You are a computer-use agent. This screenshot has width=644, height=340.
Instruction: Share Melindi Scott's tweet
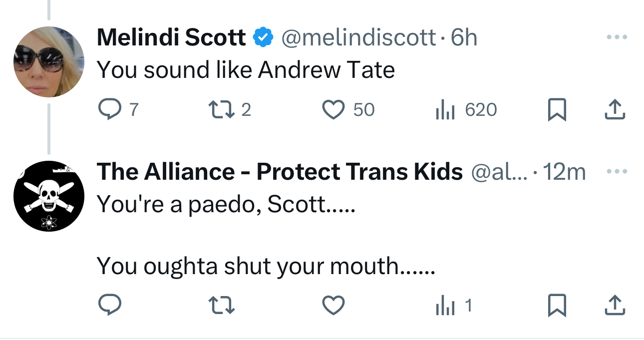click(x=615, y=110)
